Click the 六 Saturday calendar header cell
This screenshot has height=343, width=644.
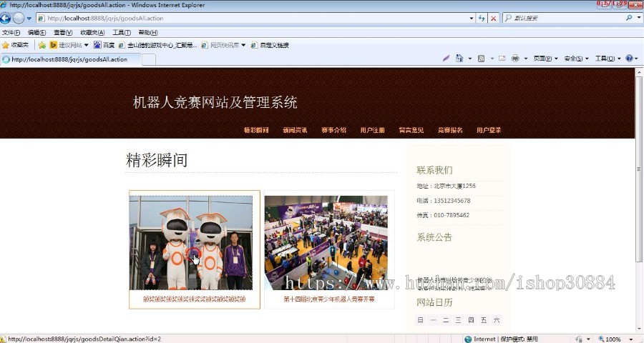497,320
